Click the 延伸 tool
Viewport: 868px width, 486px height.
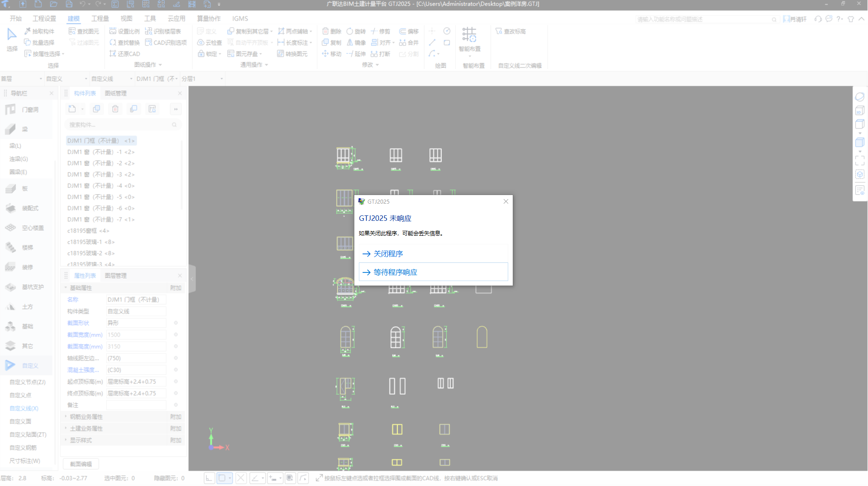coord(356,54)
